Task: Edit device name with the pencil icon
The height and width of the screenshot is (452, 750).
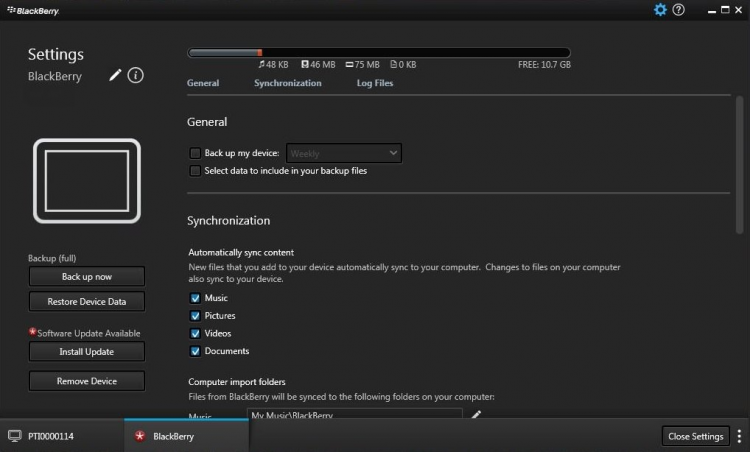Action: [115, 76]
